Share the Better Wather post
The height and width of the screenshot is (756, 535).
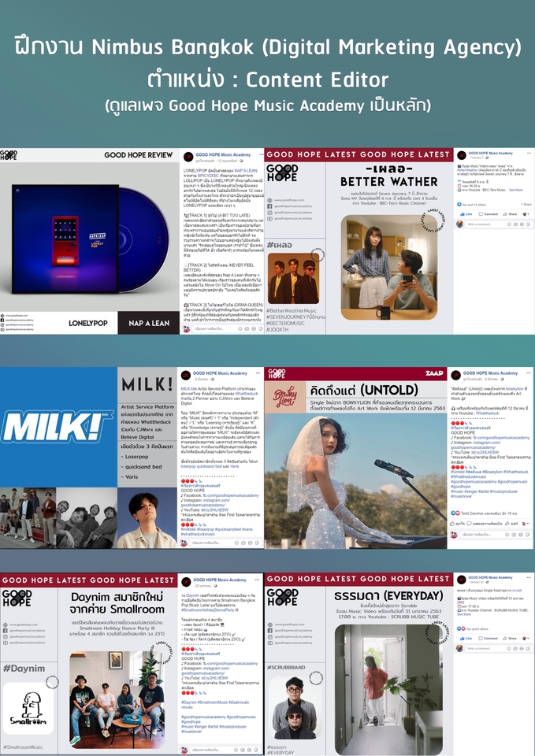tap(510, 214)
